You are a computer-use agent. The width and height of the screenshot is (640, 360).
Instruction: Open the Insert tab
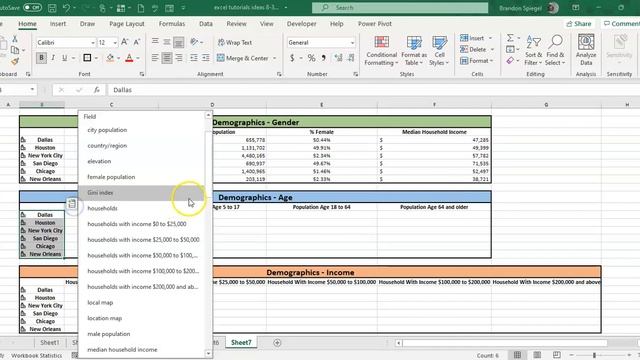pyautogui.click(x=58, y=24)
